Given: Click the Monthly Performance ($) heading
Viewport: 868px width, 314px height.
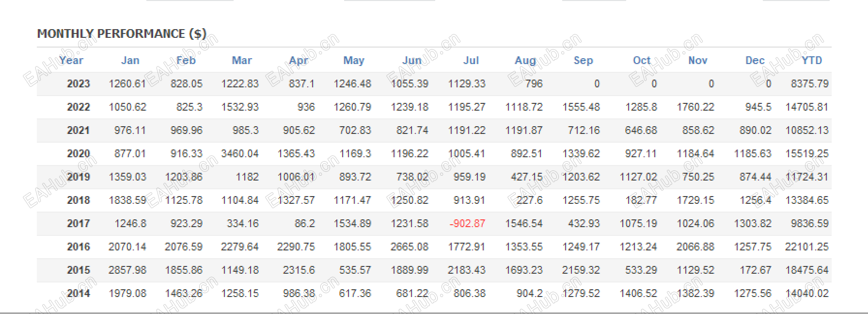Looking at the screenshot, I should click(122, 33).
